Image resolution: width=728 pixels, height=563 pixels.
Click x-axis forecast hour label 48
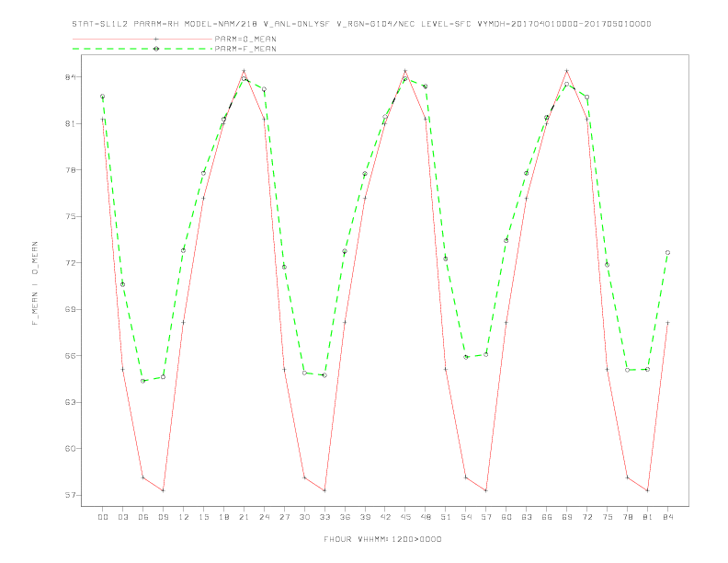426,517
